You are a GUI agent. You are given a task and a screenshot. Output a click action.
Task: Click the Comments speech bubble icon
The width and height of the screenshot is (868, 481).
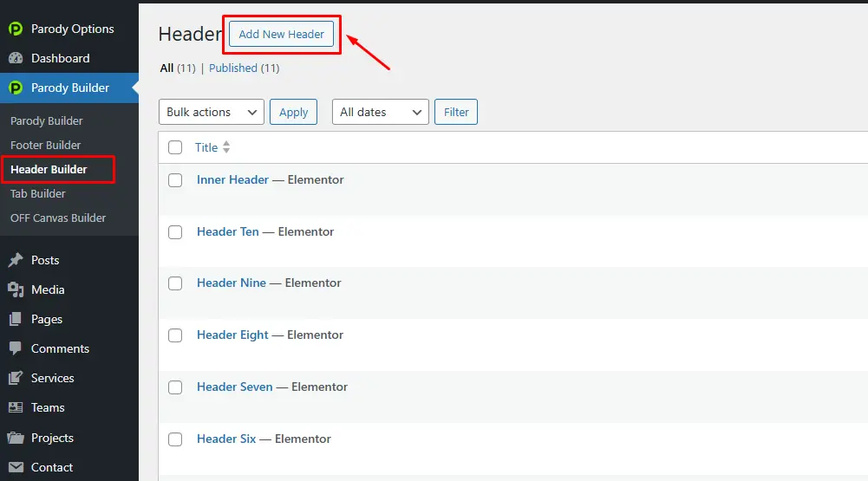(16, 348)
